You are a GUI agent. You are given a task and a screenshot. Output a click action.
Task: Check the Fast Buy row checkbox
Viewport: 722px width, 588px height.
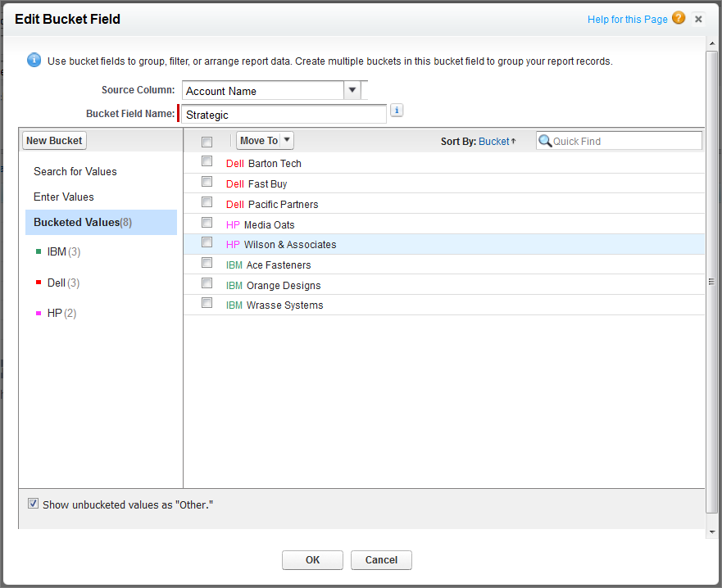coord(207,182)
